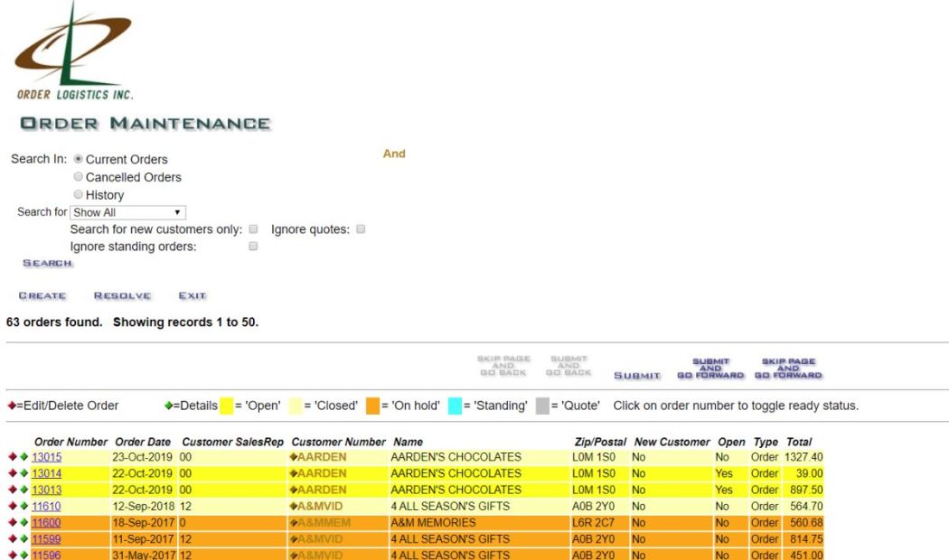Screen dimensions: 949x560
Task: Open order number 13013 link
Action: tap(47, 489)
